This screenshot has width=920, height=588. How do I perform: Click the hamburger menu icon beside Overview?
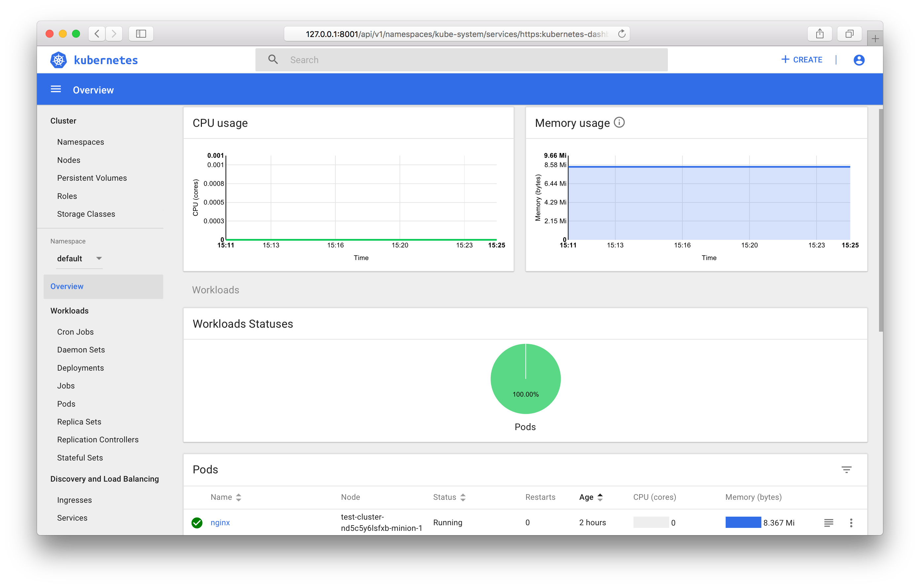coord(56,89)
